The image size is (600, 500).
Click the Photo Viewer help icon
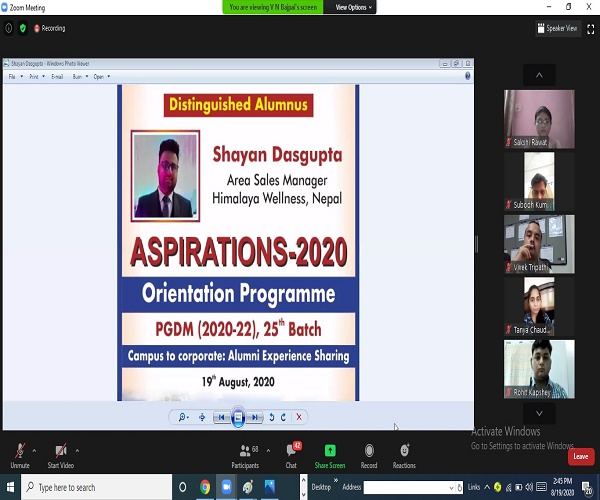[468, 76]
